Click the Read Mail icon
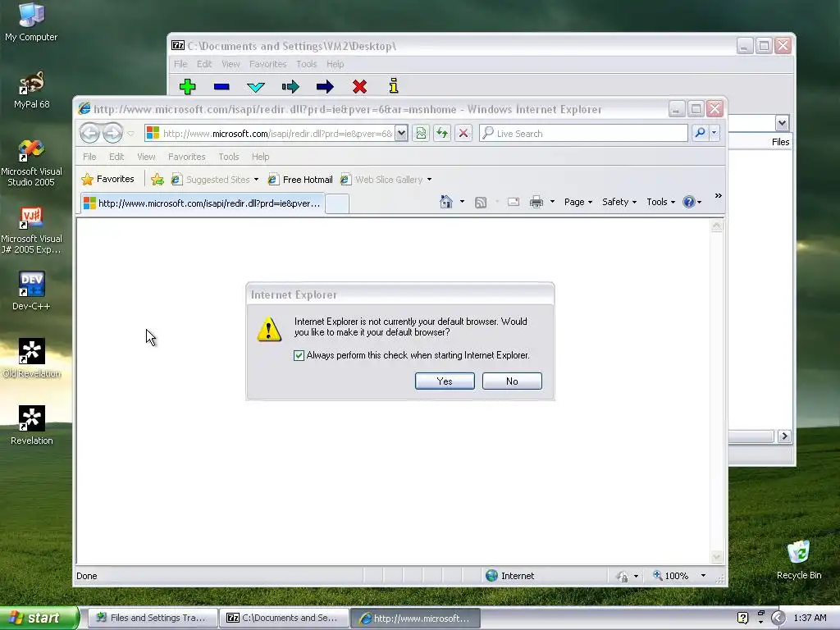The width and height of the screenshot is (840, 630). (514, 202)
